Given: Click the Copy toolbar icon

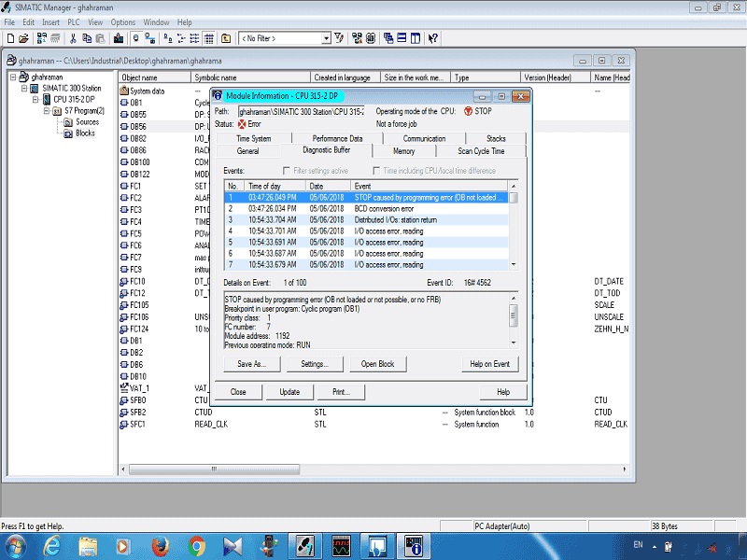Looking at the screenshot, I should 87,38.
